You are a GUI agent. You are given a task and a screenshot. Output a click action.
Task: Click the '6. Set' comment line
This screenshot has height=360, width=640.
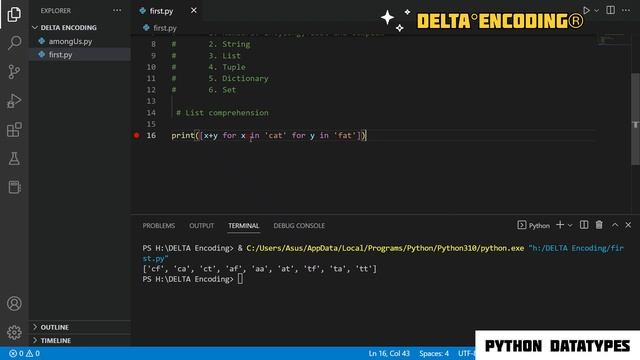click(x=222, y=90)
